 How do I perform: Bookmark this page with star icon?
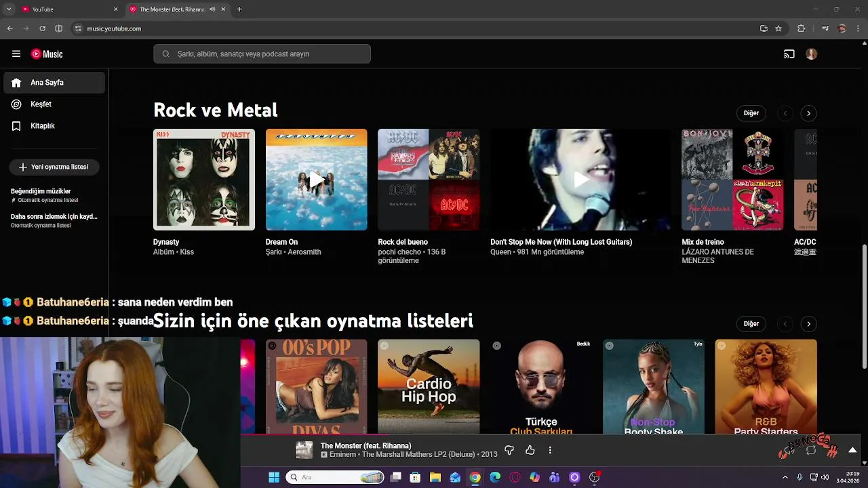(778, 28)
